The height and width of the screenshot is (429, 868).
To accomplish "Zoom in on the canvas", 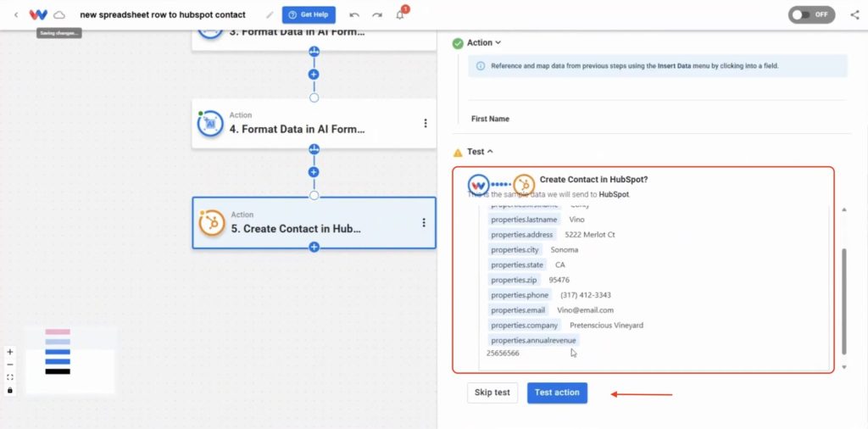I will coord(10,352).
